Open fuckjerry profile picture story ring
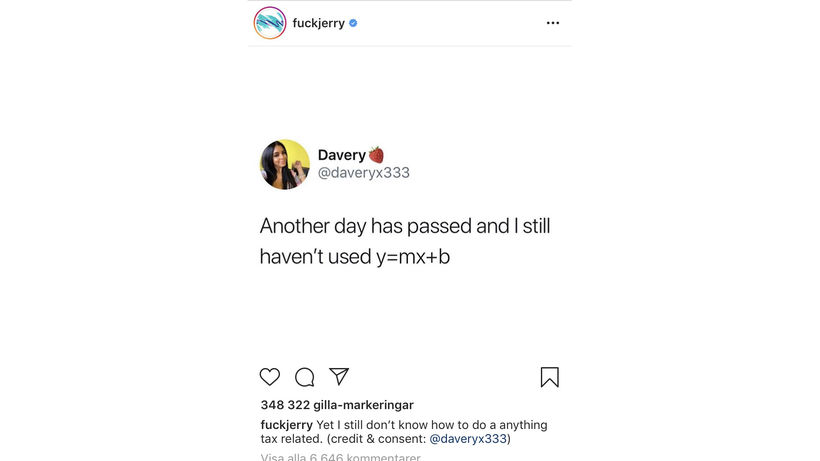 pyautogui.click(x=270, y=23)
